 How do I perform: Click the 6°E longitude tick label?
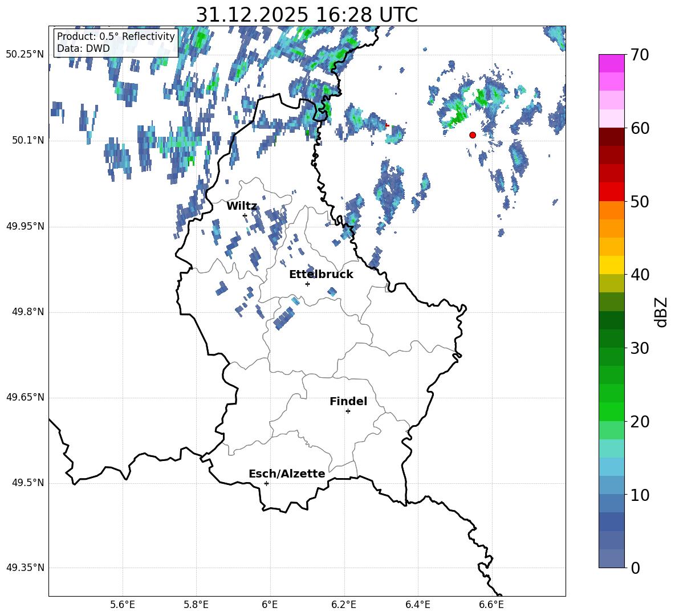click(270, 605)
